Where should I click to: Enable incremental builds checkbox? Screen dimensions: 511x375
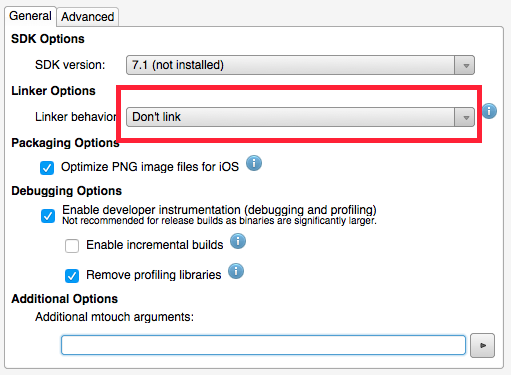72,246
